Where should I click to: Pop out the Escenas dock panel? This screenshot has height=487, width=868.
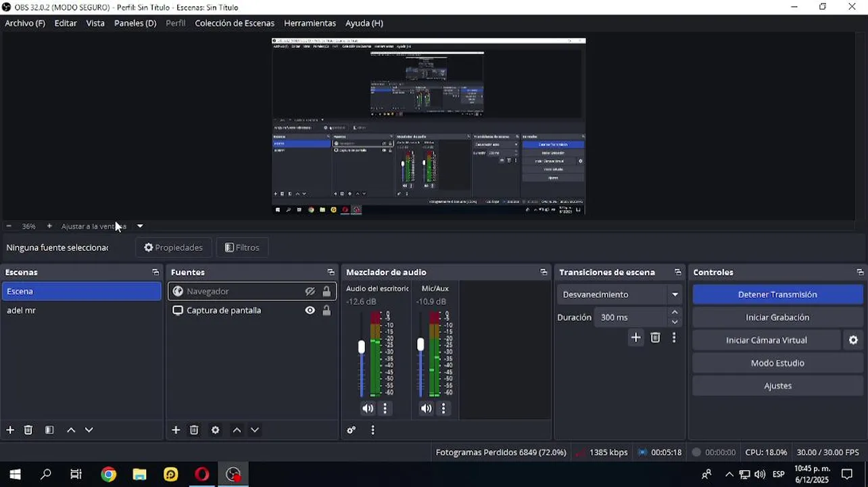(155, 272)
